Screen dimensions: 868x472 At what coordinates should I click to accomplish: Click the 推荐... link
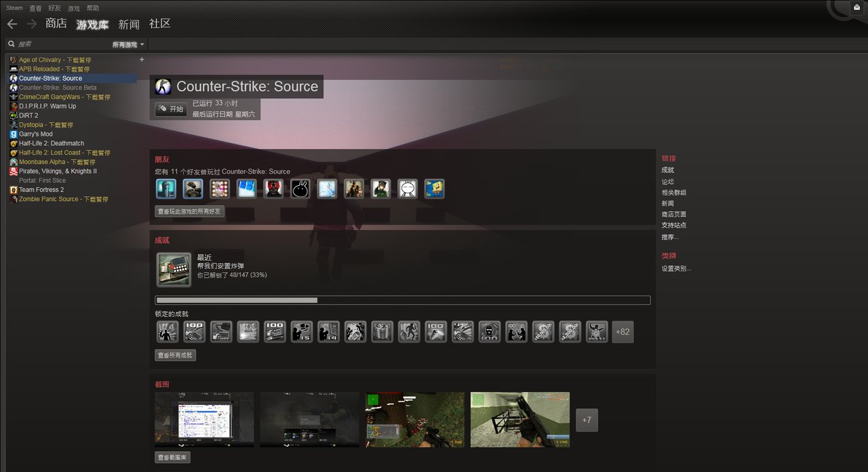tap(670, 237)
